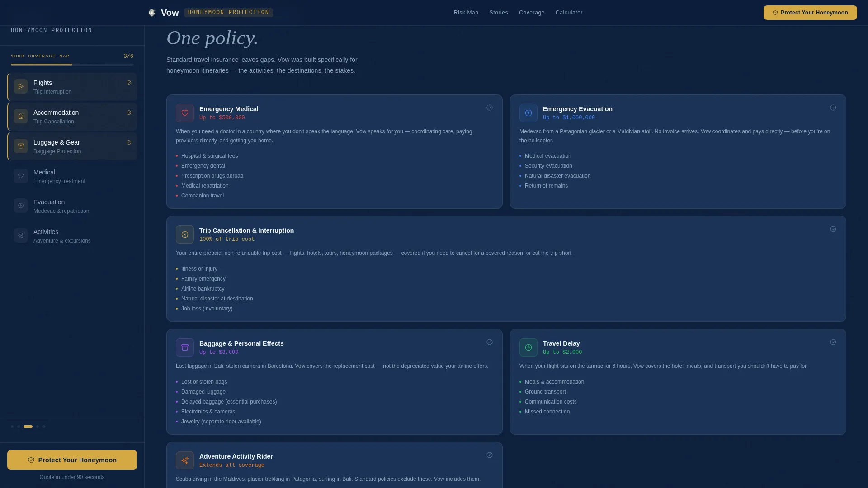Click the '3/6' coverage count
The height and width of the screenshot is (488, 868).
click(x=128, y=56)
